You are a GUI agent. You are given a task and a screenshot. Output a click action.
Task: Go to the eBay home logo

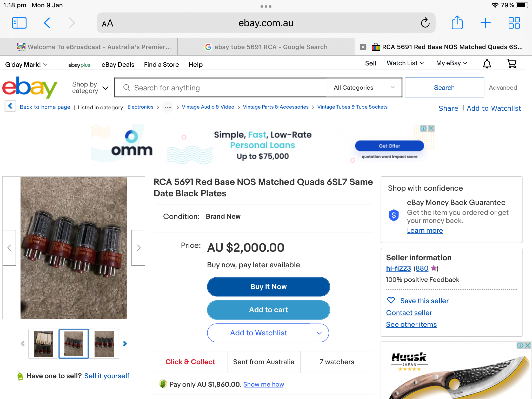coord(30,88)
